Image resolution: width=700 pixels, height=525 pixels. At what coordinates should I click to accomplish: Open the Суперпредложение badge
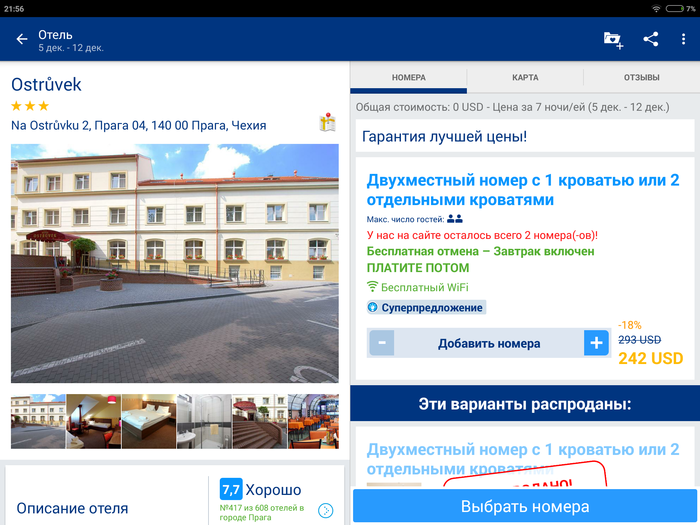[426, 308]
